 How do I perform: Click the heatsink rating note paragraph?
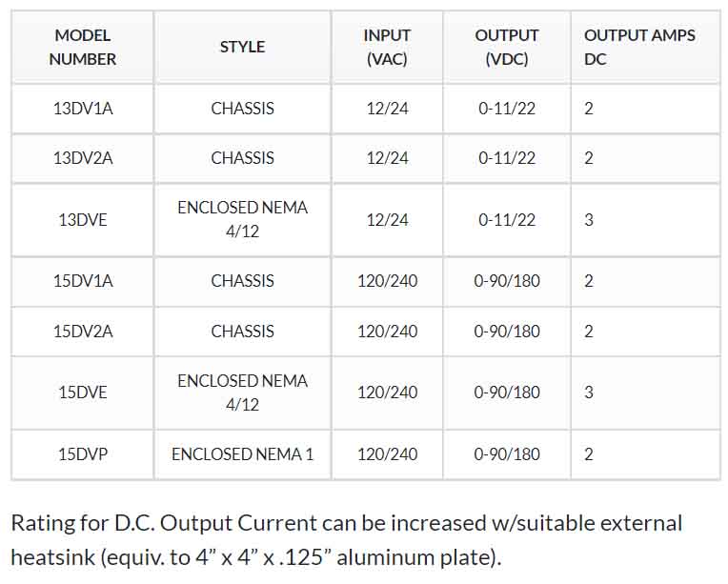tap(346, 540)
